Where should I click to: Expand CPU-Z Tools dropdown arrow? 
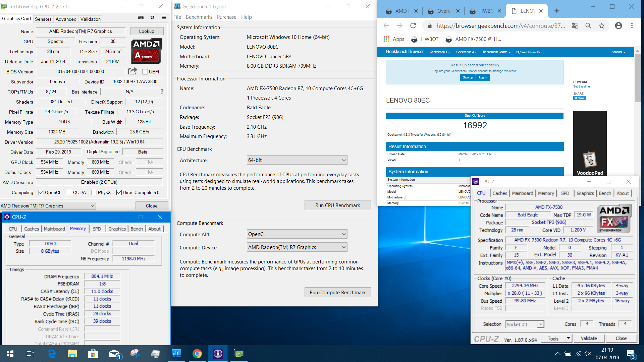tap(568, 339)
